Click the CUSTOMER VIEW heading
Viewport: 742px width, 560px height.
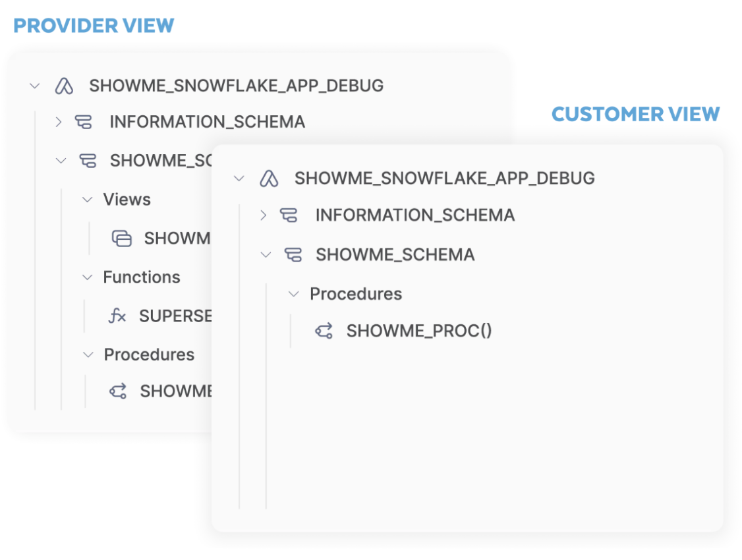pyautogui.click(x=635, y=115)
